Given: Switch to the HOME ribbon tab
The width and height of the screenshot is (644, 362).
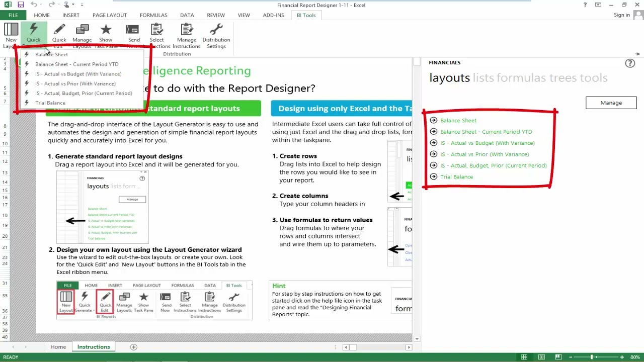Looking at the screenshot, I should (42, 15).
